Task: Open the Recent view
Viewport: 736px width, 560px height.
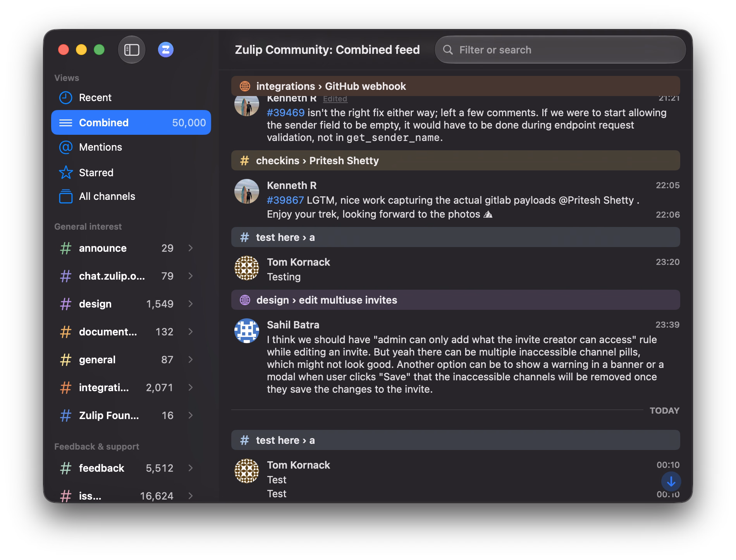Action: (x=131, y=98)
